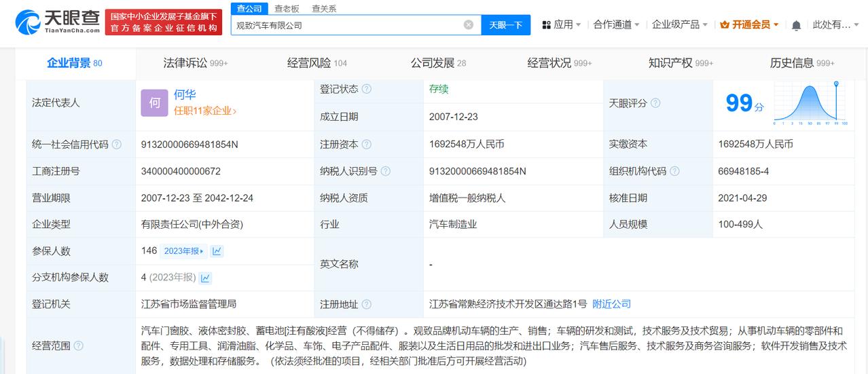868x374 pixels.
Task: Click help icon next to 注册资本
Action: (x=367, y=145)
